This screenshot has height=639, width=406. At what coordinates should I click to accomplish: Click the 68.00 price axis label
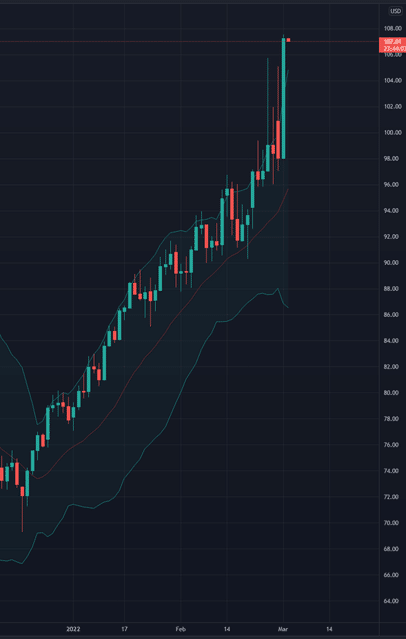(x=392, y=549)
